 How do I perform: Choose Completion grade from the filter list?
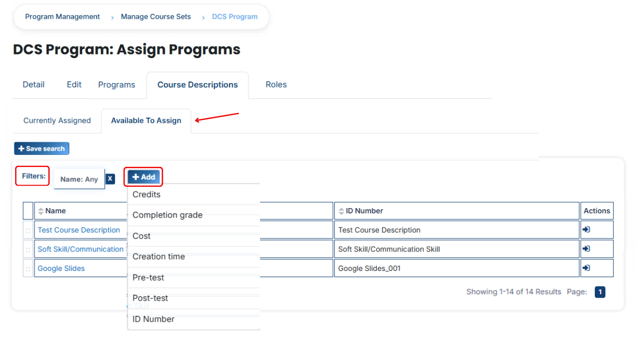194,215
